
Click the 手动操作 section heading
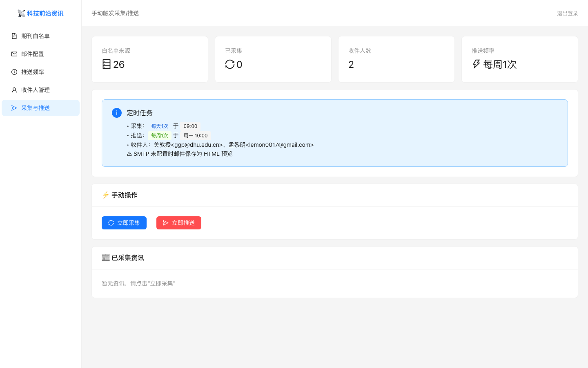click(125, 195)
